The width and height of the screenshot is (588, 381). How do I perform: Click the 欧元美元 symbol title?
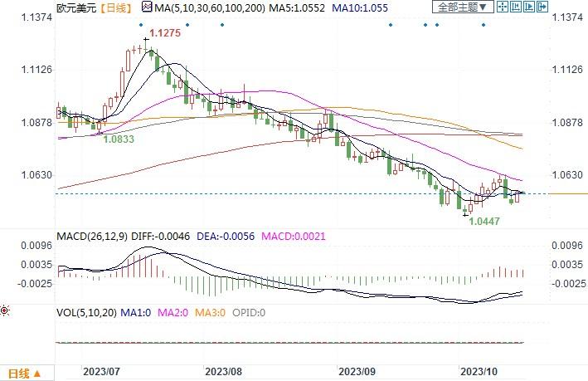[76, 7]
